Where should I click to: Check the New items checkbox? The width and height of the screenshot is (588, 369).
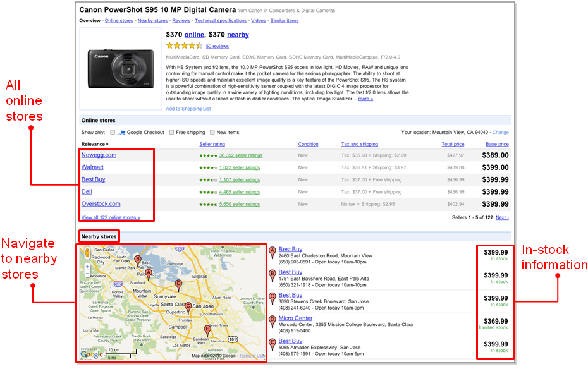[x=212, y=132]
